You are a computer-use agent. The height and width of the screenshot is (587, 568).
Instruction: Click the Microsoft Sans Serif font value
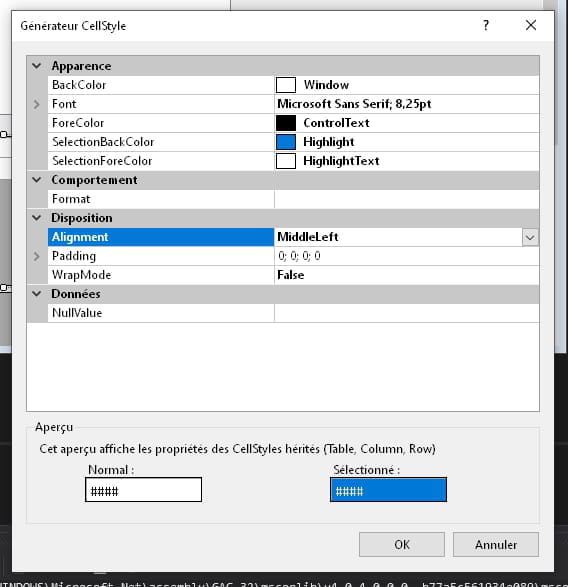point(354,104)
